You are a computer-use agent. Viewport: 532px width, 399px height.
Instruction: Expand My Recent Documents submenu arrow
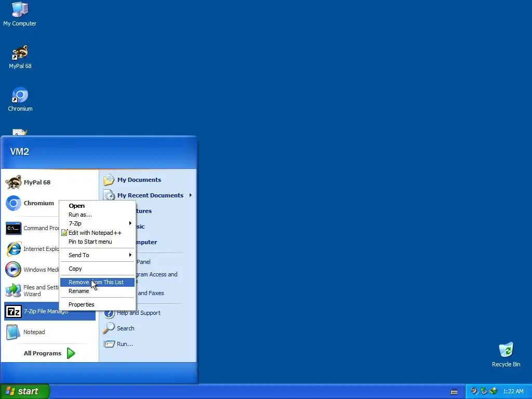[191, 195]
